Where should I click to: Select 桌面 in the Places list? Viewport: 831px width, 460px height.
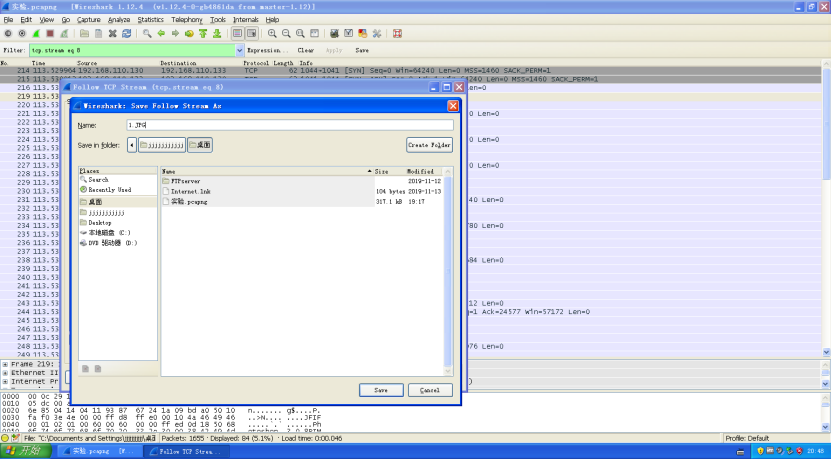click(118, 202)
